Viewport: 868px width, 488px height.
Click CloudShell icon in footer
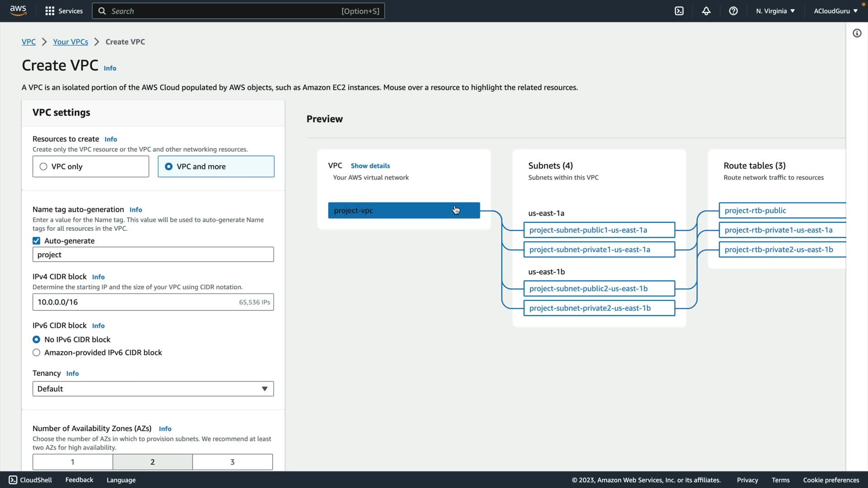13,480
